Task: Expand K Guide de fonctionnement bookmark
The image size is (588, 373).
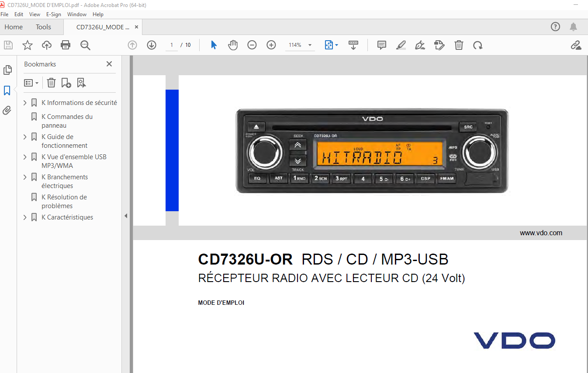Action: pos(25,137)
